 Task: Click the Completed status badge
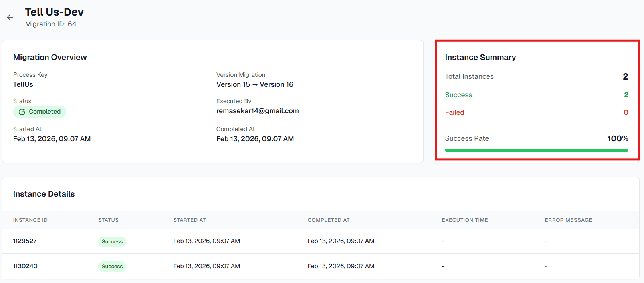pos(40,112)
